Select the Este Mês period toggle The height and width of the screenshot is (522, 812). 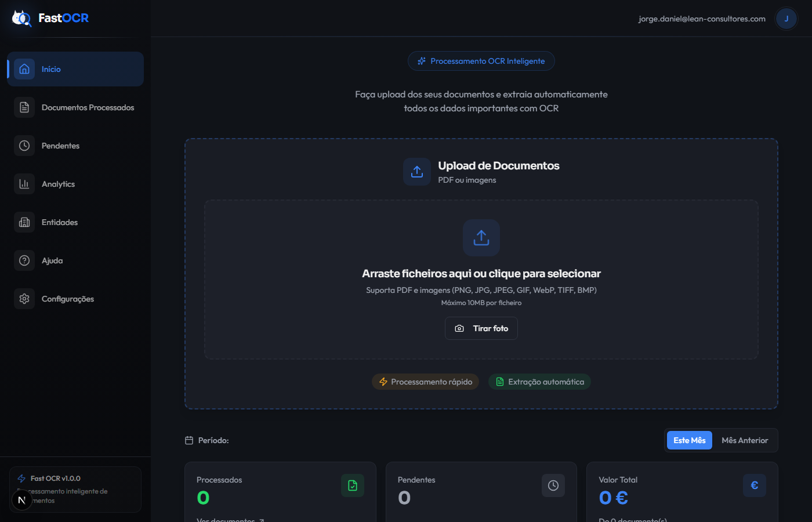pyautogui.click(x=689, y=440)
